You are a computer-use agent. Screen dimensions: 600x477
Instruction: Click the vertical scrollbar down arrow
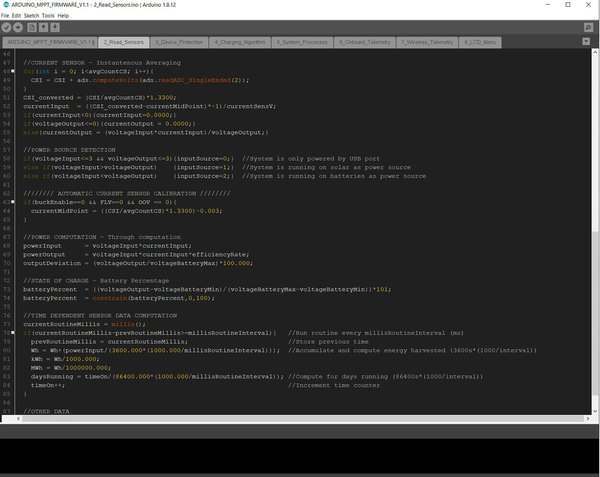tap(595, 411)
